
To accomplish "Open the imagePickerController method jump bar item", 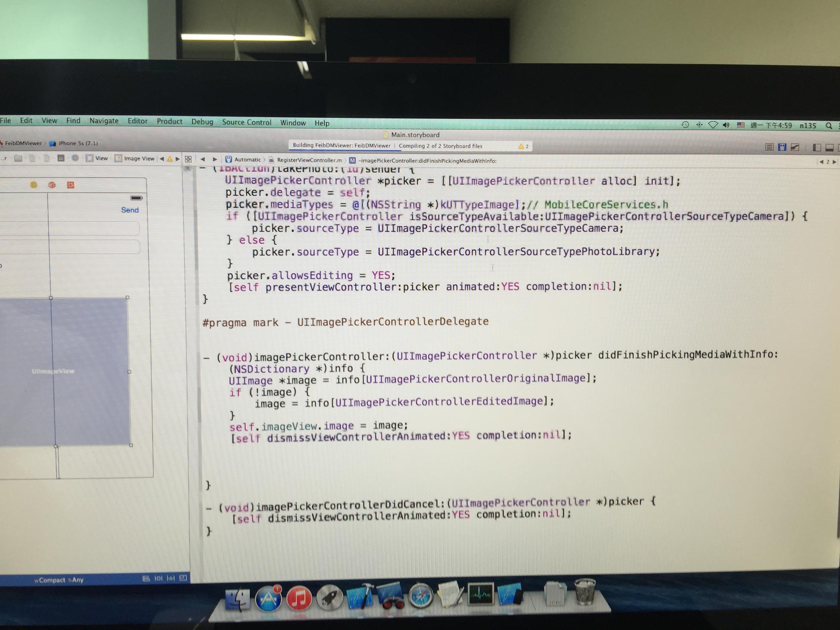I will tap(423, 161).
